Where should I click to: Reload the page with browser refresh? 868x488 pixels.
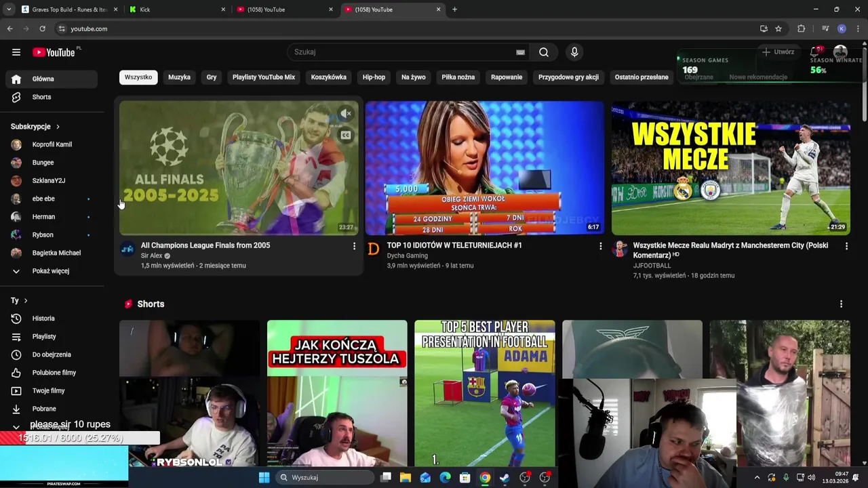click(42, 28)
